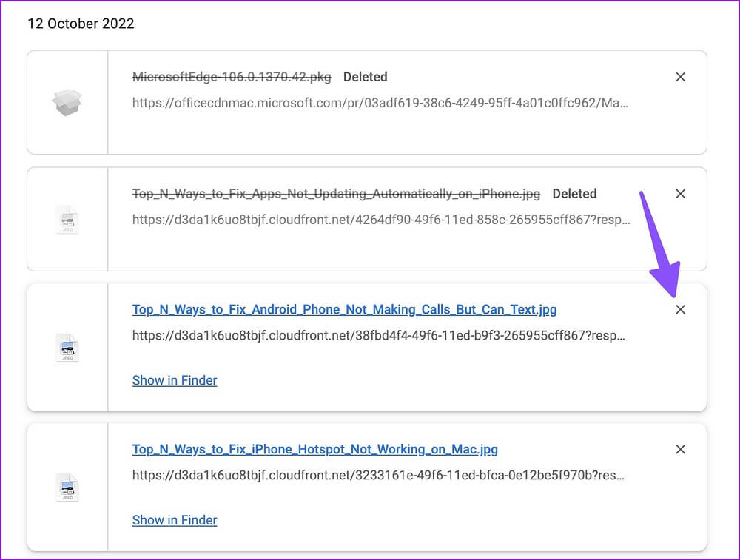Click the struck-through Apps_Not_Updating_Automatically filename

[x=336, y=194]
